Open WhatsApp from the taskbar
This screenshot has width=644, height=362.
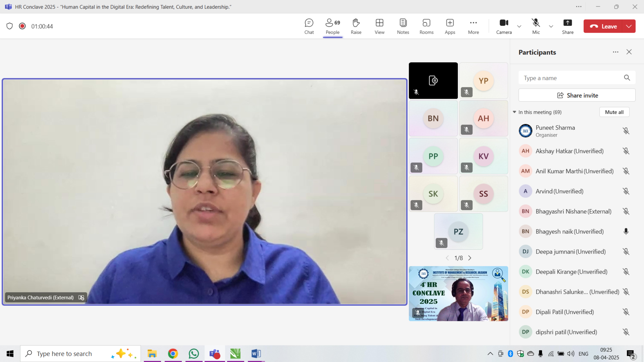coord(194,354)
